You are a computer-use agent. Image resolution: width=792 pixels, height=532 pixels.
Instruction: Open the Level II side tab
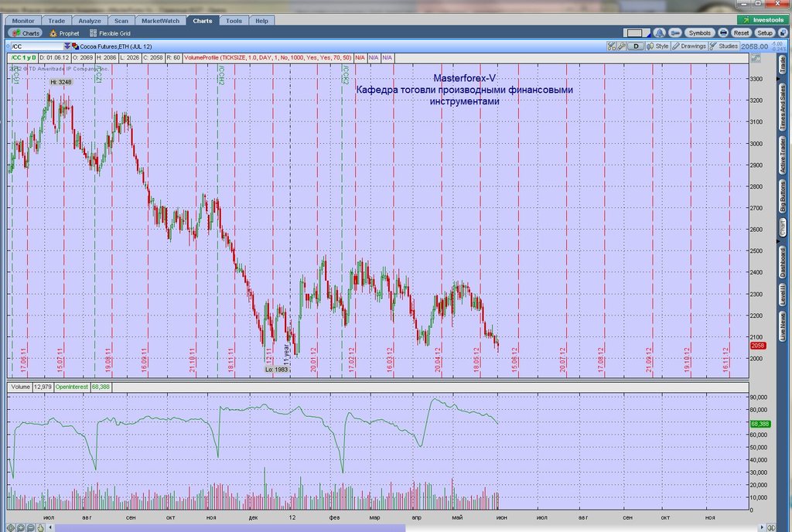pos(783,295)
